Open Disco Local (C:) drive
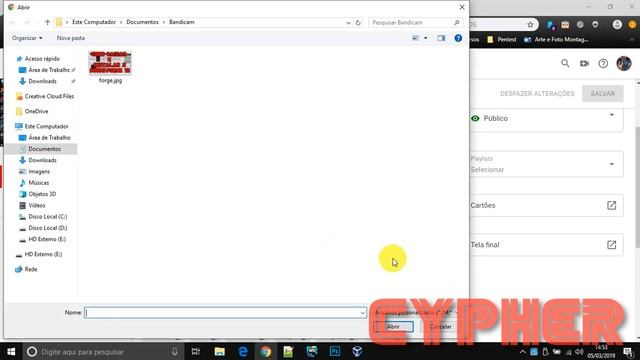Image resolution: width=640 pixels, height=360 pixels. pyautogui.click(x=48, y=217)
